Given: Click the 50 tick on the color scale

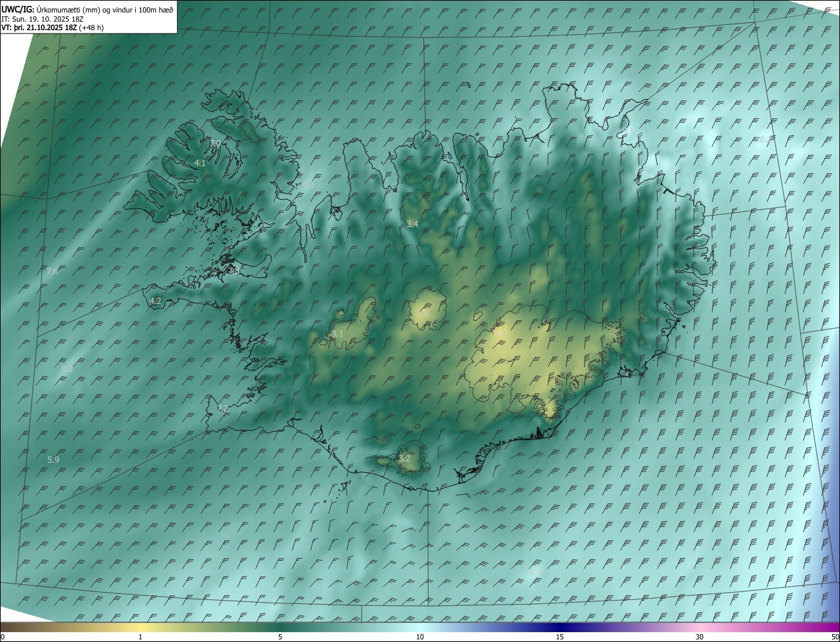Looking at the screenshot, I should click(835, 637).
